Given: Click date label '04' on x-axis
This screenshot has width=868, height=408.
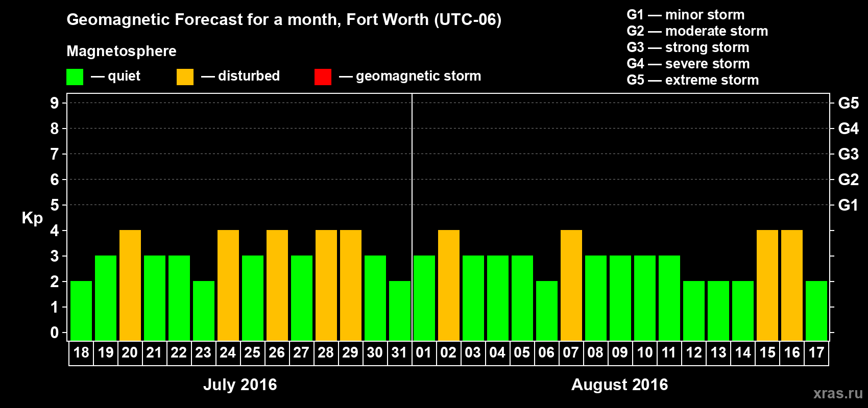Looking at the screenshot, I should [x=497, y=353].
